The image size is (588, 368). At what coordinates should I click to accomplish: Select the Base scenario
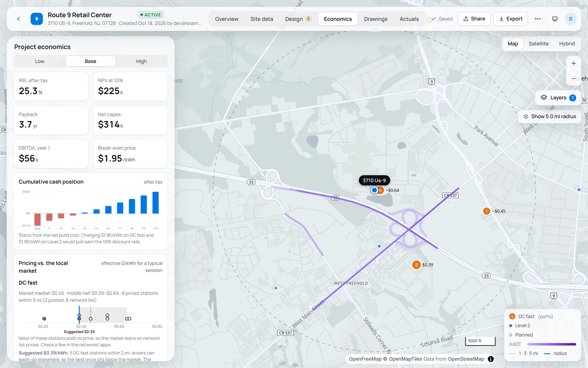[91, 61]
